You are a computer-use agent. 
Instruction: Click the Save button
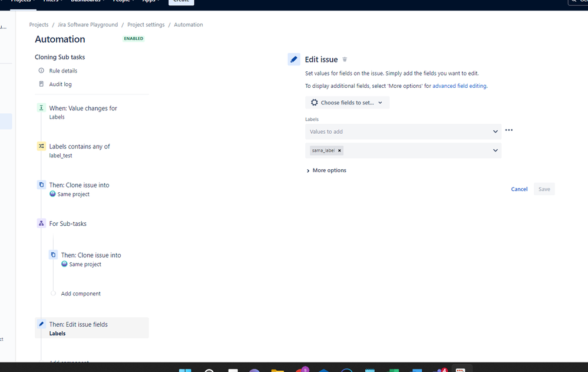(x=544, y=189)
